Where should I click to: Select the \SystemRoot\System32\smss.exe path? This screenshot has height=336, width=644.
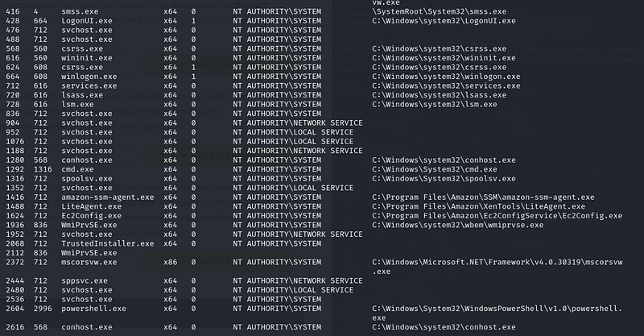coord(439,11)
